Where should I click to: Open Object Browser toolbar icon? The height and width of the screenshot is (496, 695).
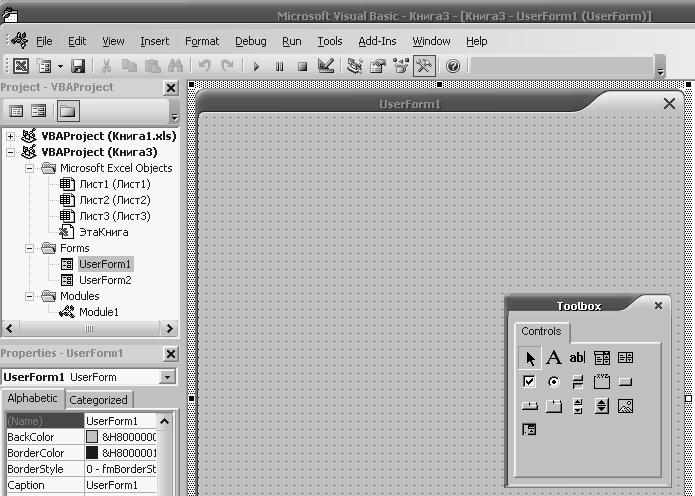[401, 66]
